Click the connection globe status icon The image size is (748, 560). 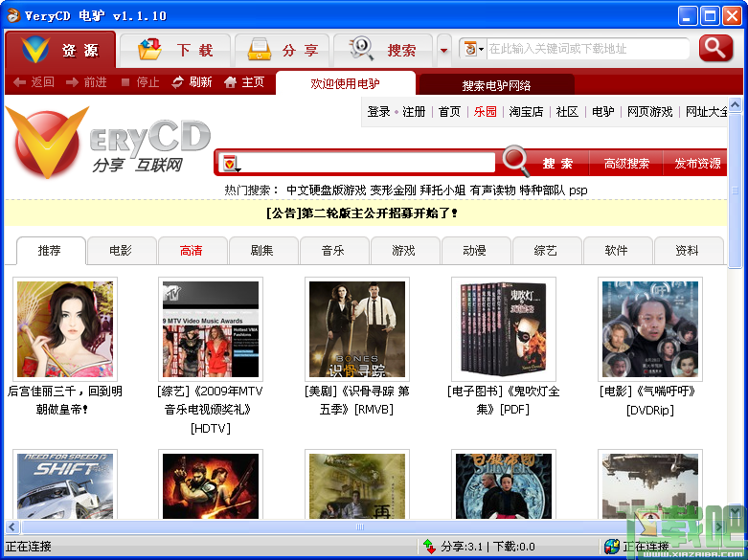(x=612, y=547)
